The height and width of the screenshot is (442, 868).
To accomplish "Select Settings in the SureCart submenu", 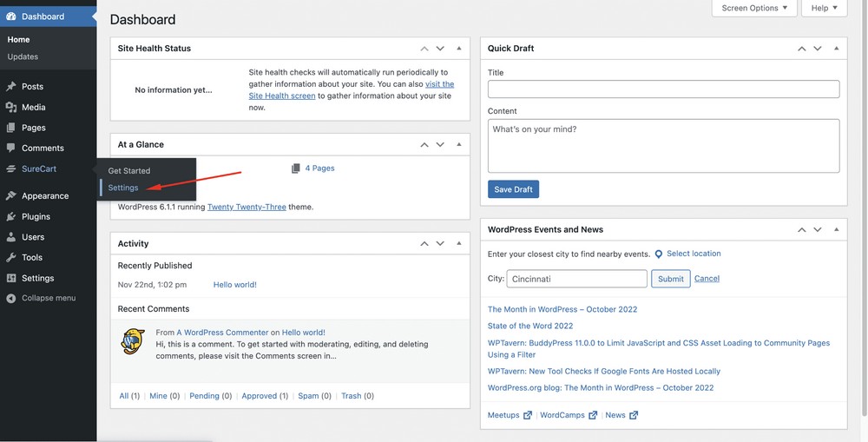I will (123, 188).
